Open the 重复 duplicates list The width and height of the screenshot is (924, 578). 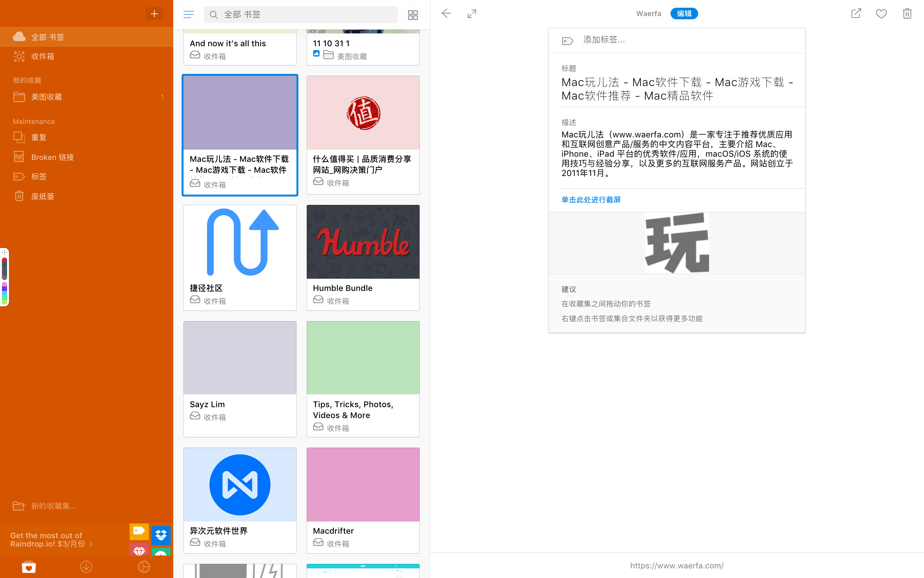pyautogui.click(x=86, y=137)
